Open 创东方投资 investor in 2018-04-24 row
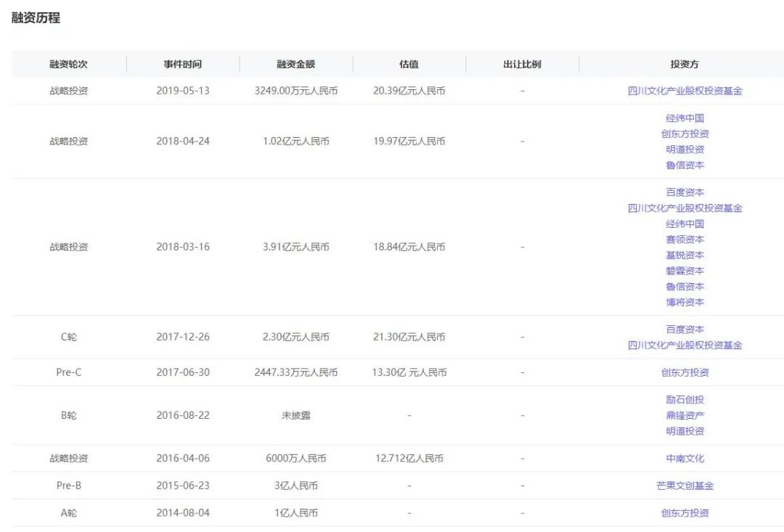The image size is (784, 532). click(x=685, y=134)
